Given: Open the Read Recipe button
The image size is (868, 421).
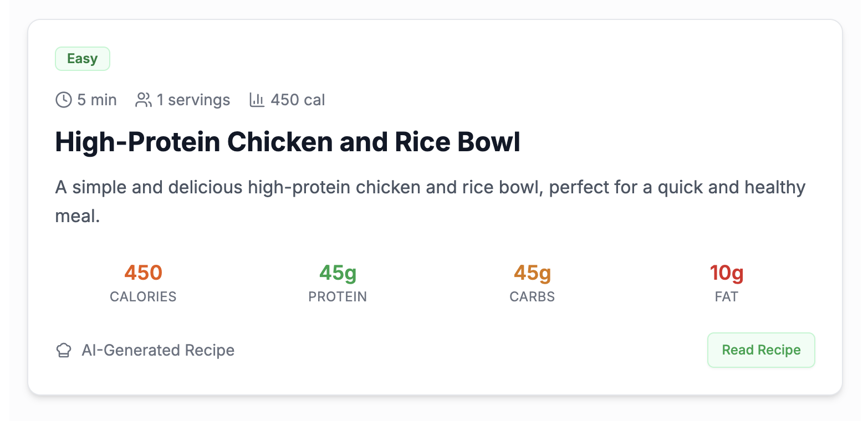Looking at the screenshot, I should pyautogui.click(x=761, y=350).
